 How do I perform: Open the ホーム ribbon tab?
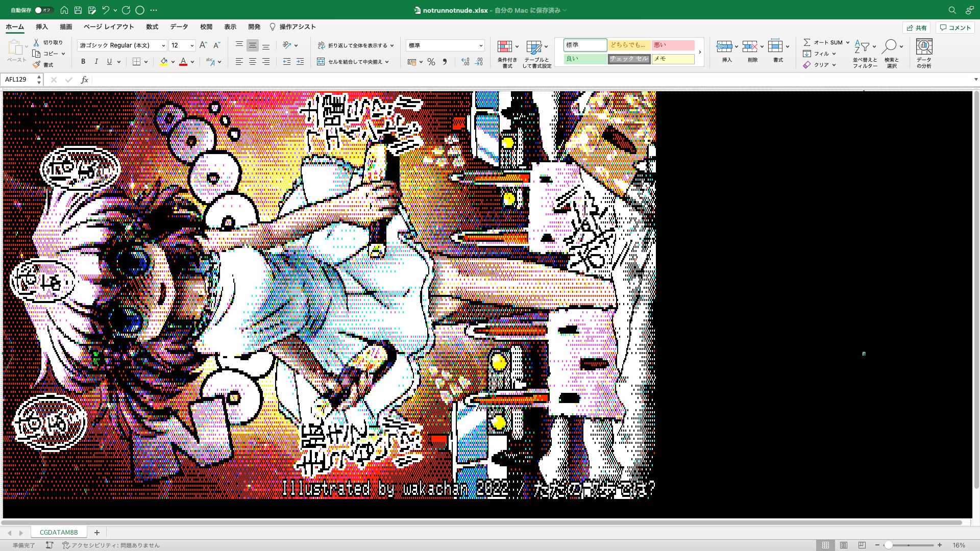pos(15,27)
